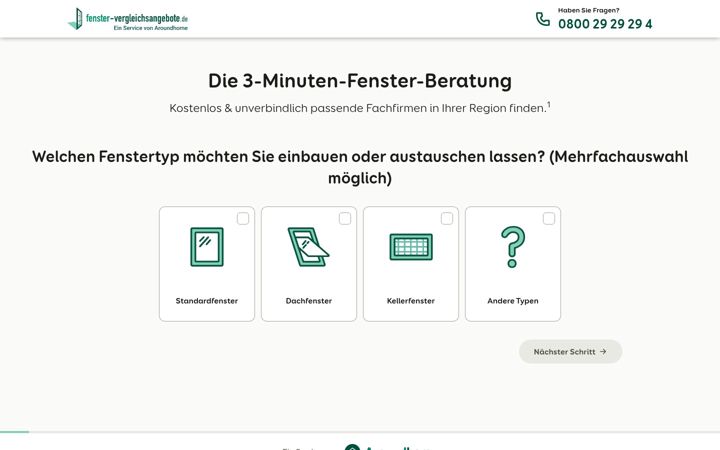The width and height of the screenshot is (720, 450).
Task: Click the 'Ein Service von Aroundhome' tagline
Action: pyautogui.click(x=151, y=28)
